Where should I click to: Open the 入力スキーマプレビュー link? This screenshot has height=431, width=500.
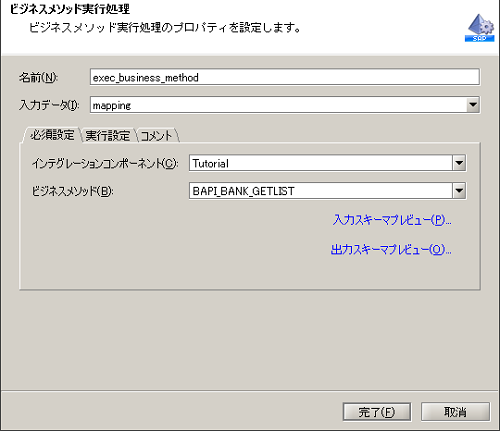(392, 220)
